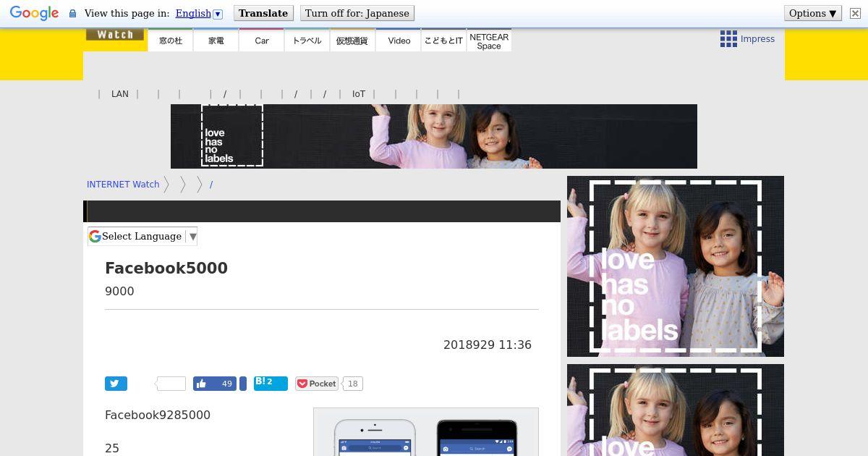Open the Facebook phone screenshots image
The height and width of the screenshot is (456, 868).
426,432
